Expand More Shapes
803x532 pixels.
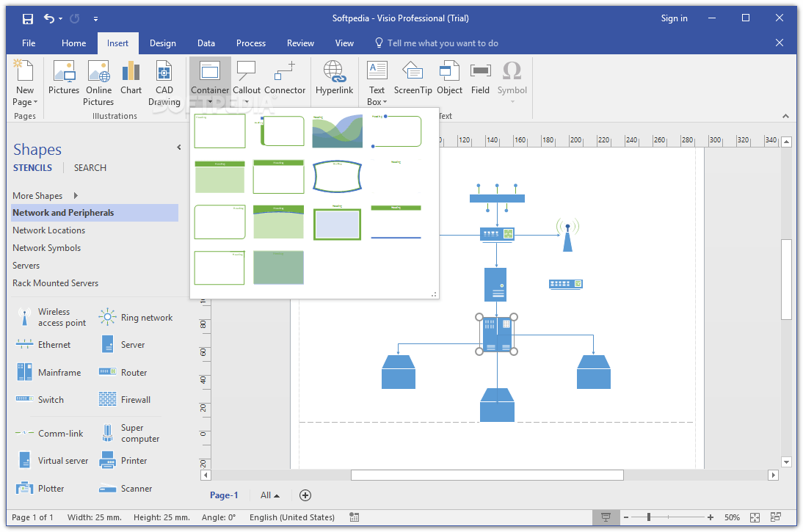(x=37, y=195)
